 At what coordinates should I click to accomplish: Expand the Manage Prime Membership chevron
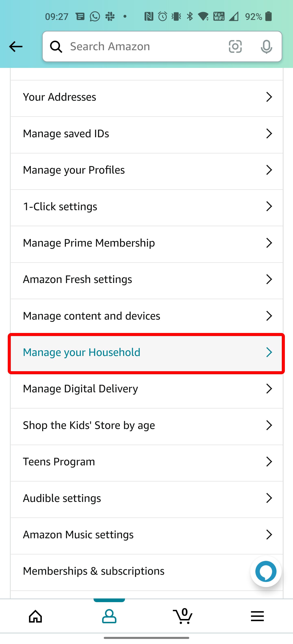(x=269, y=243)
